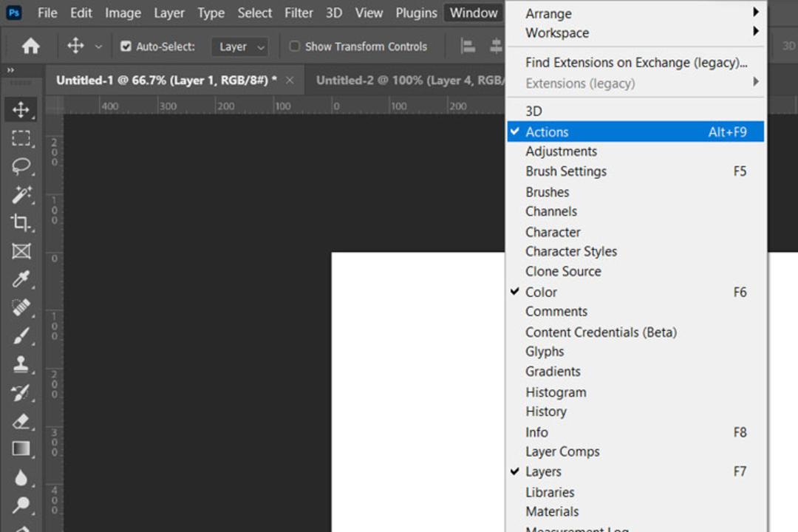Uncheck the Auto-Select checkbox
The width and height of the screenshot is (798, 532).
point(126,47)
